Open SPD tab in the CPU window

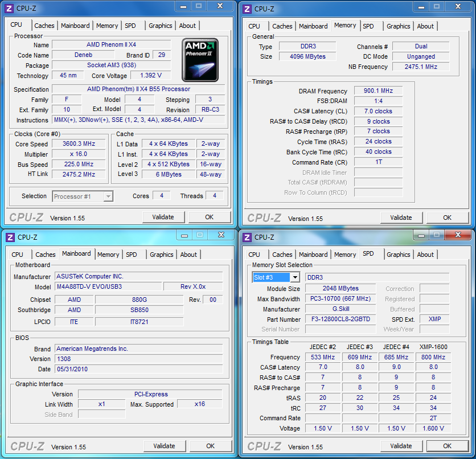[130, 26]
